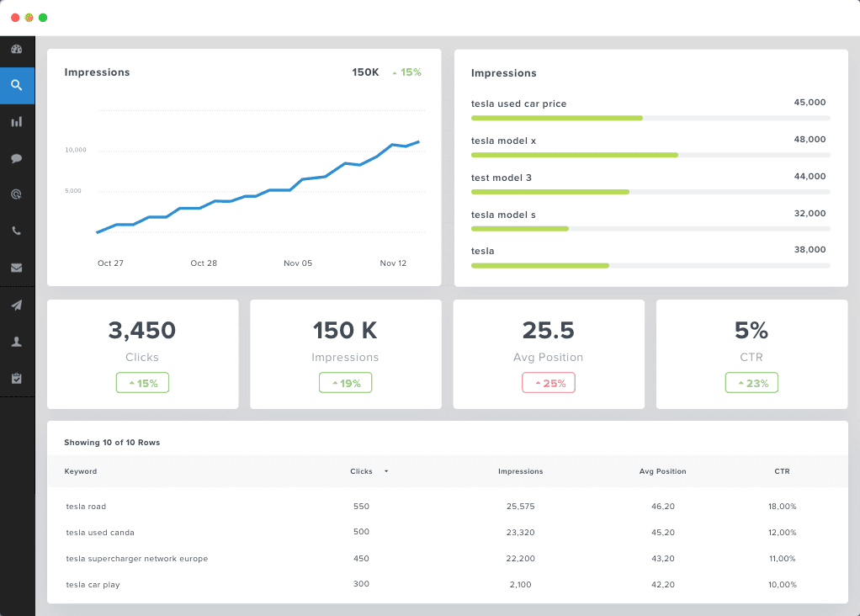Click the 45,000 impressions value
The width and height of the screenshot is (860, 616).
click(810, 102)
